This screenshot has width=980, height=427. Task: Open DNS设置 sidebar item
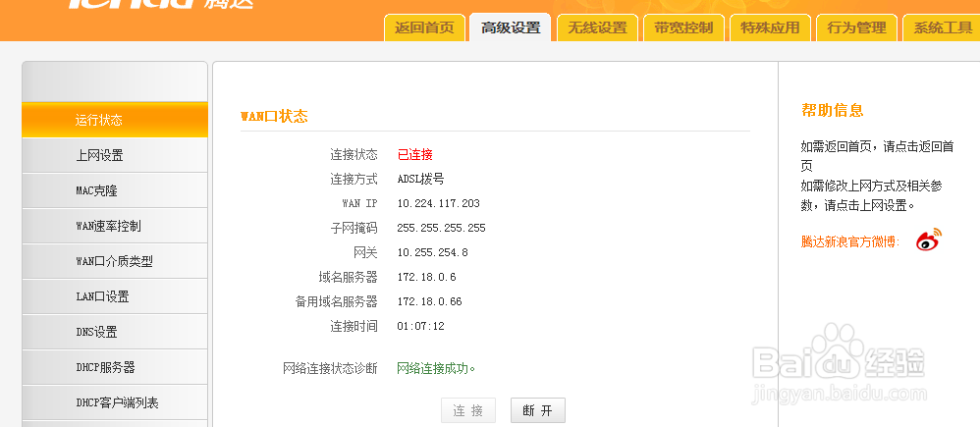115,332
